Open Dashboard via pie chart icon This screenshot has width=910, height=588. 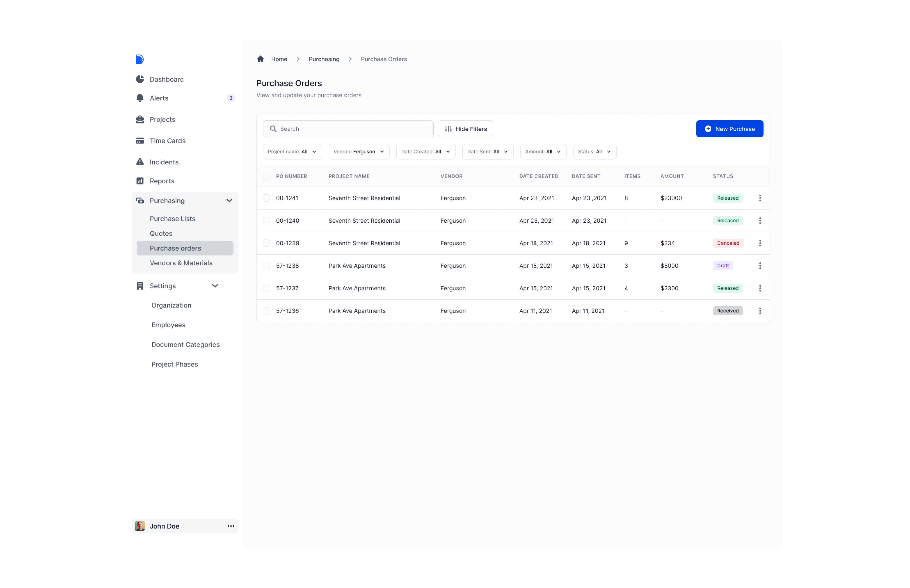pos(140,79)
